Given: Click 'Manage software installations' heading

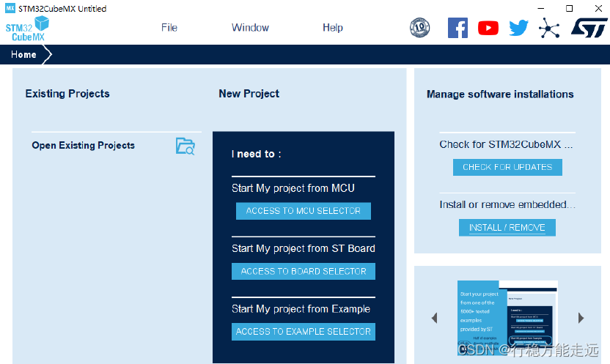Looking at the screenshot, I should (x=500, y=94).
